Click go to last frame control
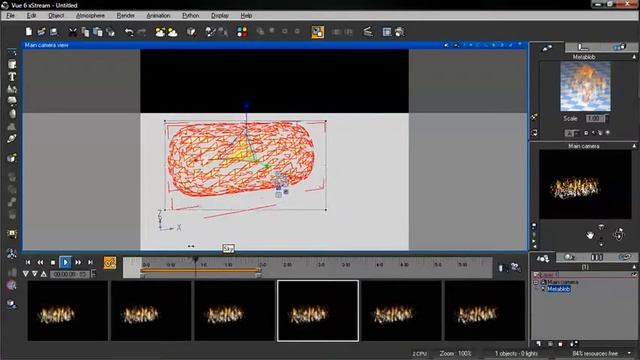Screen dimensions: 640x360 coord(90,262)
